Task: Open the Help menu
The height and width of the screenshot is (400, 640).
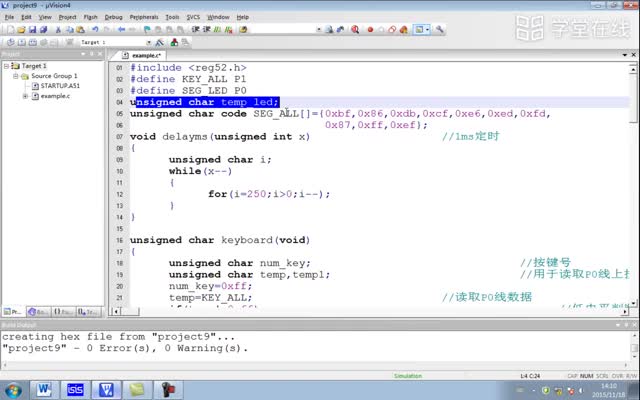Action: coord(242,17)
